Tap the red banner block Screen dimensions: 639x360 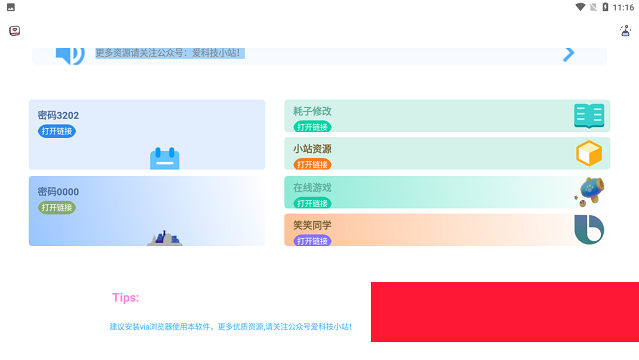[x=505, y=312]
